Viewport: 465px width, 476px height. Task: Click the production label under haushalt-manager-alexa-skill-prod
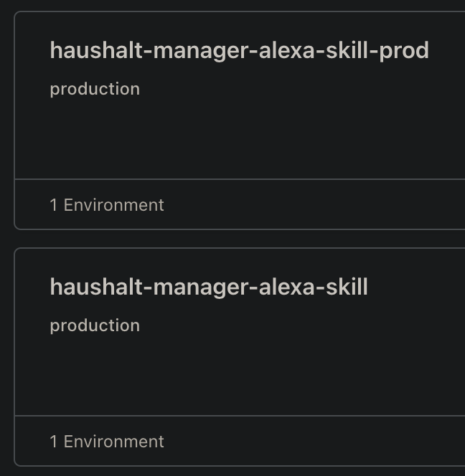click(95, 89)
